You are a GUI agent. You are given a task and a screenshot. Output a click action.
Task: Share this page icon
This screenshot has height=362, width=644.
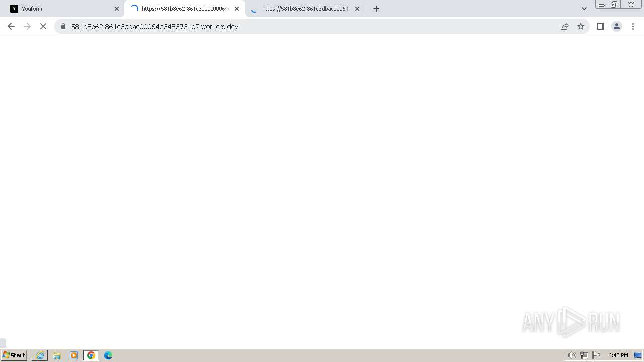(x=565, y=26)
